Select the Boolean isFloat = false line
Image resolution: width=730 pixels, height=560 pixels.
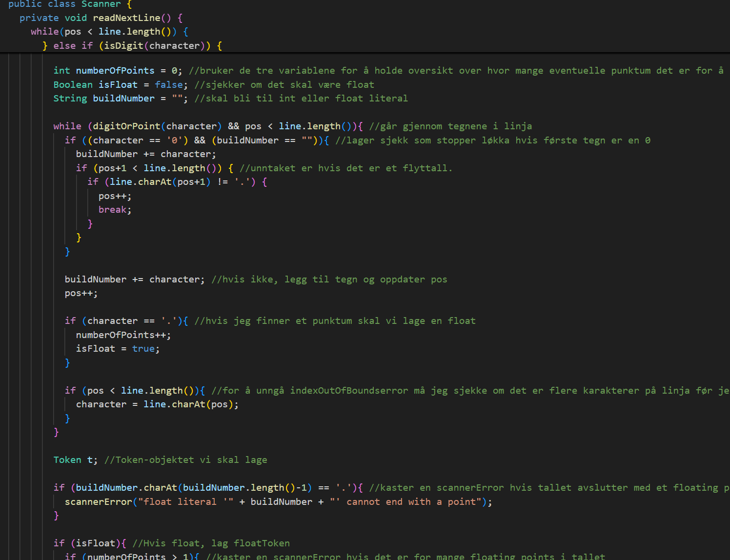[x=117, y=84]
